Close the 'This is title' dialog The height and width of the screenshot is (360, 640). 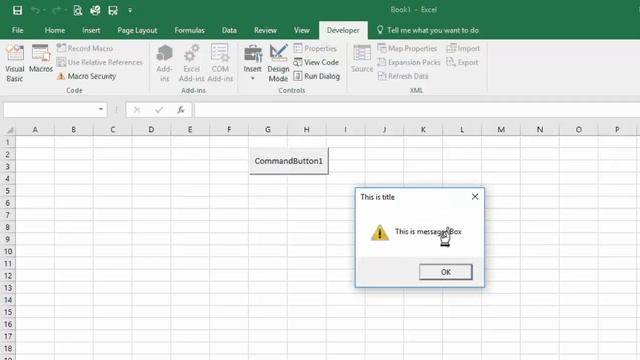(x=475, y=197)
